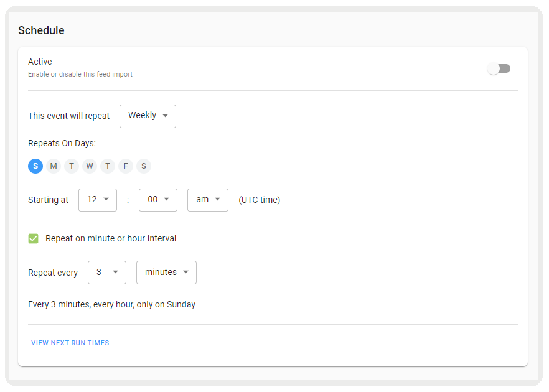Click the '(UTC time)' label

(260, 200)
